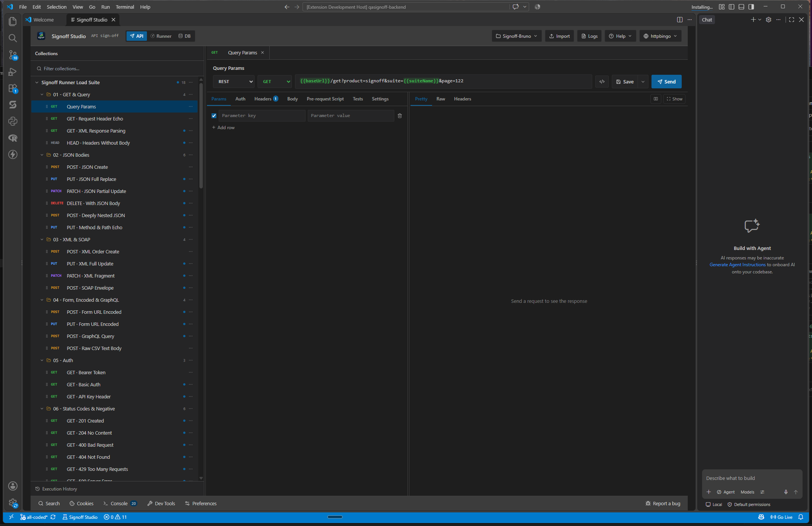The height and width of the screenshot is (526, 812).
Task: Open more options for Signoff Runner Load Suite
Action: tap(191, 82)
